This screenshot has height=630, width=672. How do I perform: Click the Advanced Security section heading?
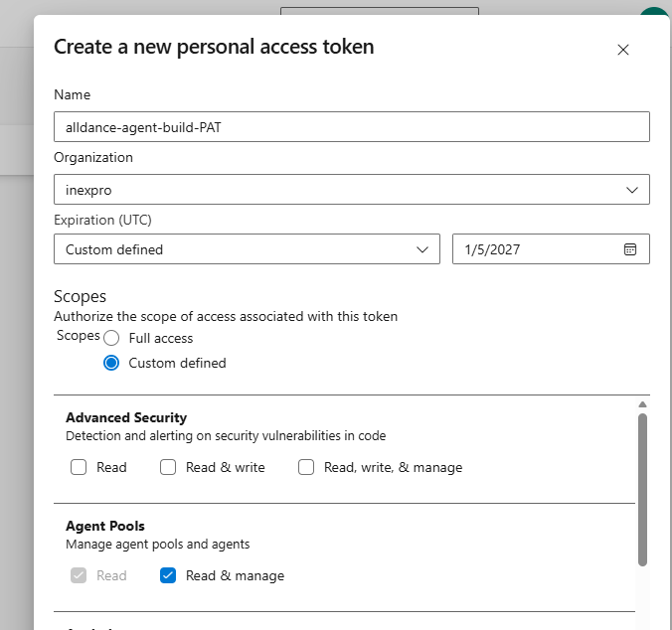126,417
